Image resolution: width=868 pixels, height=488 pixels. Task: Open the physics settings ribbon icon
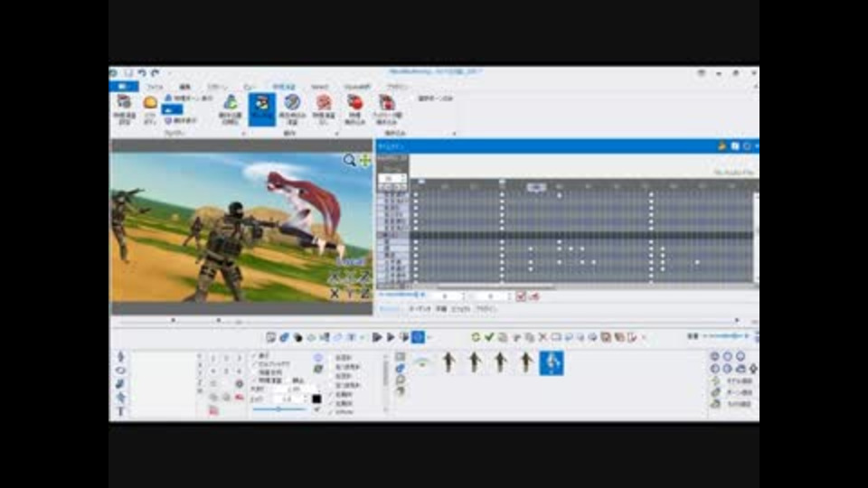pos(125,108)
